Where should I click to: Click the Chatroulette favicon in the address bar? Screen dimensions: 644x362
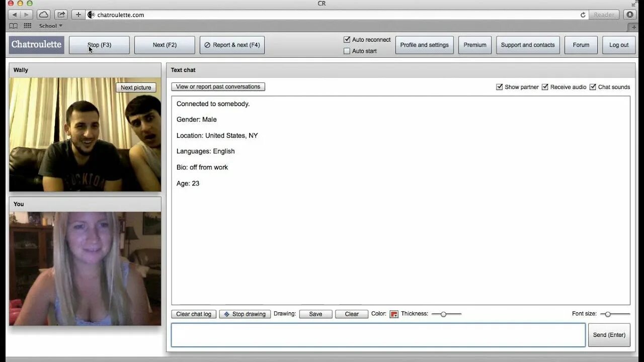click(91, 15)
